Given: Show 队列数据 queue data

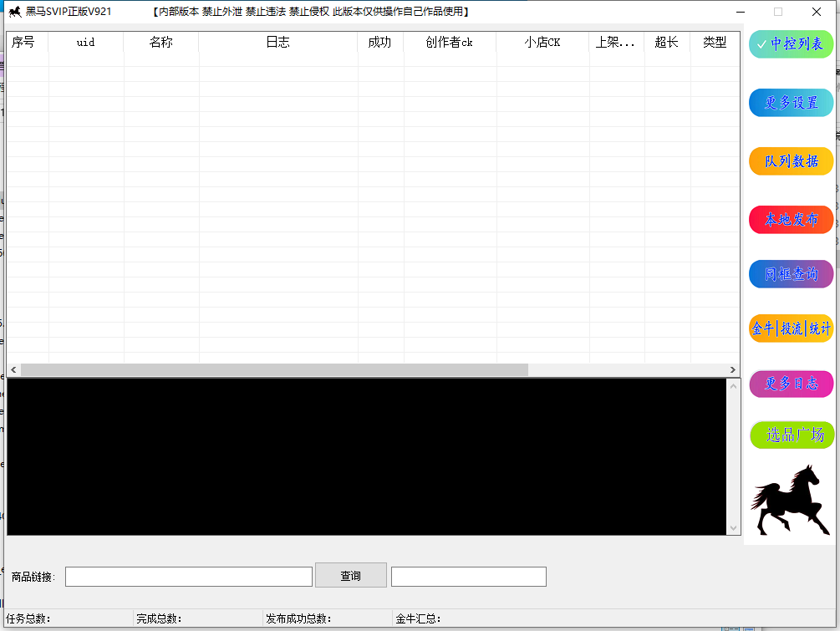Looking at the screenshot, I should pos(791,160).
